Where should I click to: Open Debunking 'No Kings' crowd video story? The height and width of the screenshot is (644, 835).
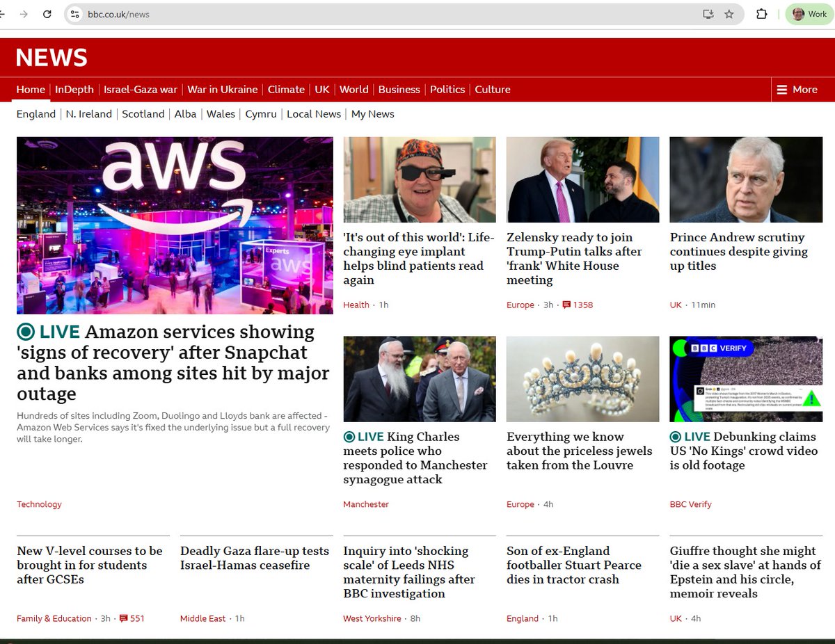click(x=743, y=451)
